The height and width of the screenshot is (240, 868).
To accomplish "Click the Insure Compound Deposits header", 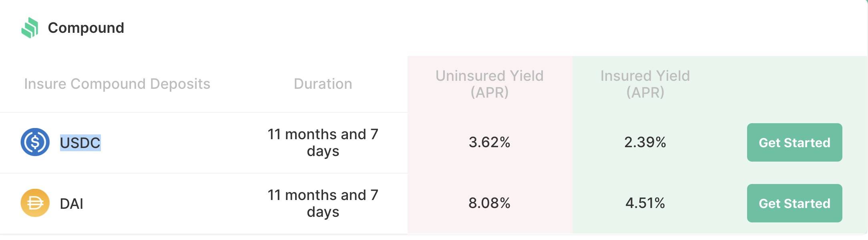I will pos(117,84).
